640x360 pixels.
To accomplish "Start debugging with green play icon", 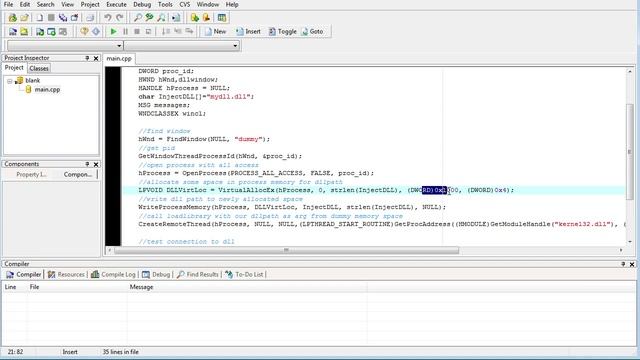I will click(x=113, y=31).
